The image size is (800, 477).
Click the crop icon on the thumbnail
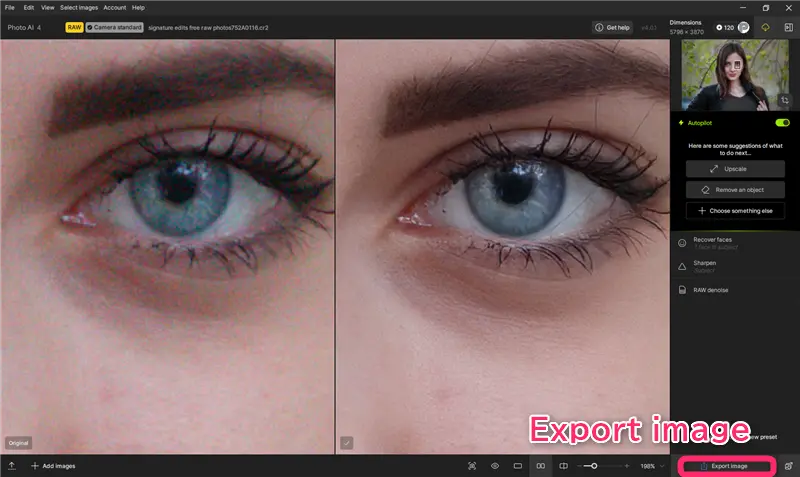784,100
